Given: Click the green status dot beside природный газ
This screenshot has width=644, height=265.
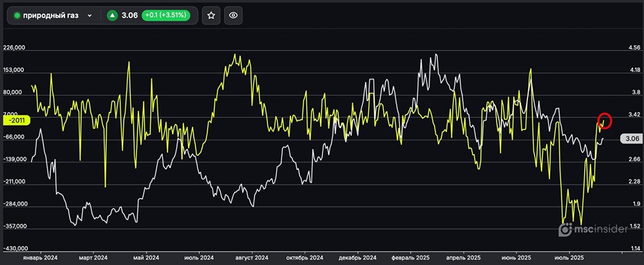Looking at the screenshot, I should pyautogui.click(x=17, y=15).
